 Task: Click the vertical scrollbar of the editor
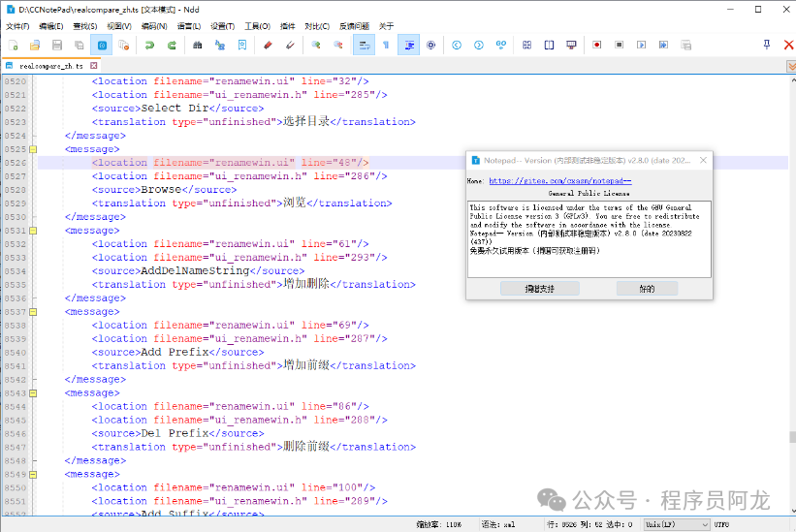click(790, 291)
